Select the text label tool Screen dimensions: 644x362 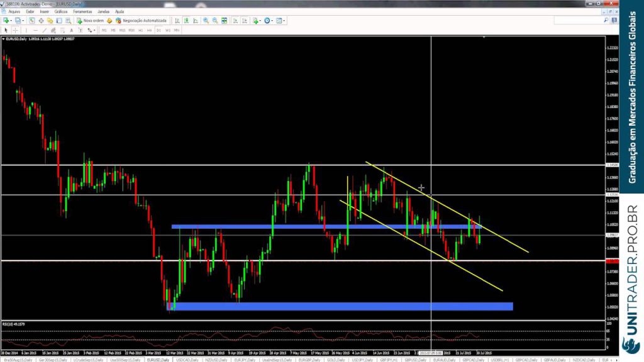(x=80, y=30)
